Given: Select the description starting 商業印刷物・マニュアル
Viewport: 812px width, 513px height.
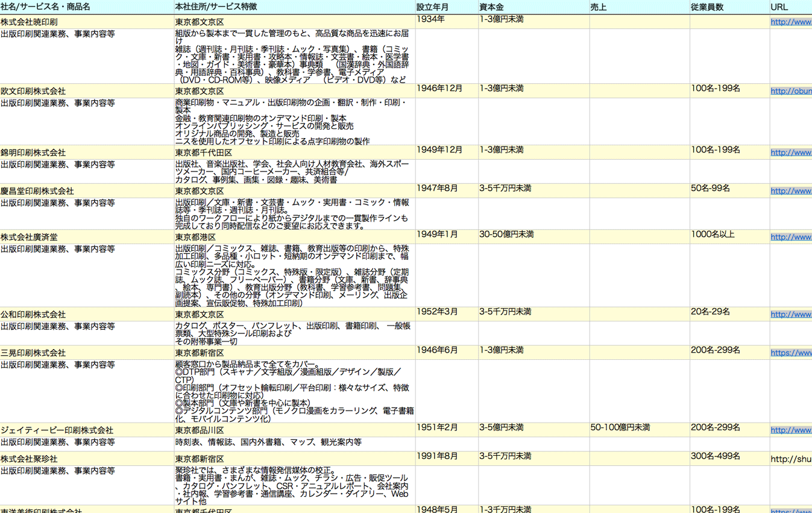Looking at the screenshot, I should (294, 122).
